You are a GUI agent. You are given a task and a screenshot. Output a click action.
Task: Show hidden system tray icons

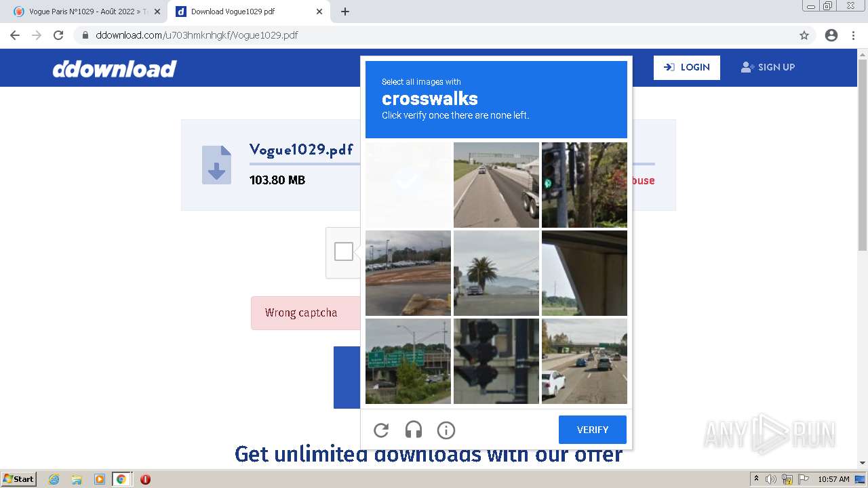[757, 479]
